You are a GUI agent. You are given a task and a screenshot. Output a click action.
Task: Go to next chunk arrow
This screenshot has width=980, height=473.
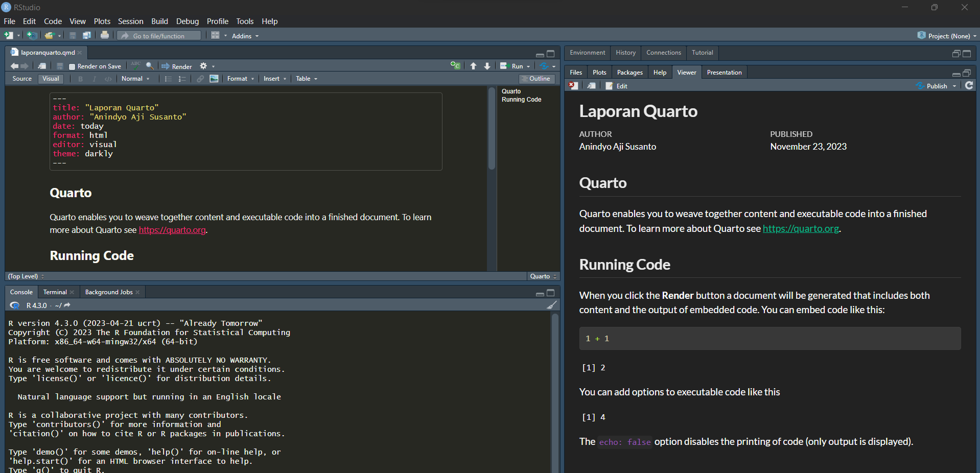click(x=487, y=66)
